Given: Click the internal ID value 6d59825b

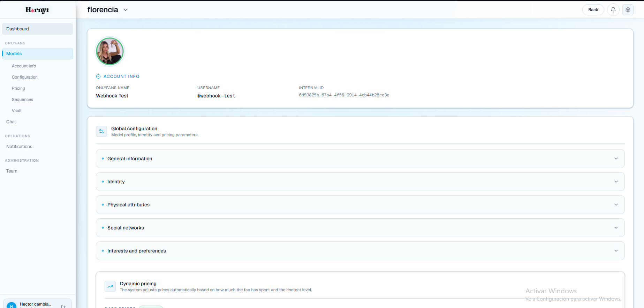Looking at the screenshot, I should coord(344,95).
